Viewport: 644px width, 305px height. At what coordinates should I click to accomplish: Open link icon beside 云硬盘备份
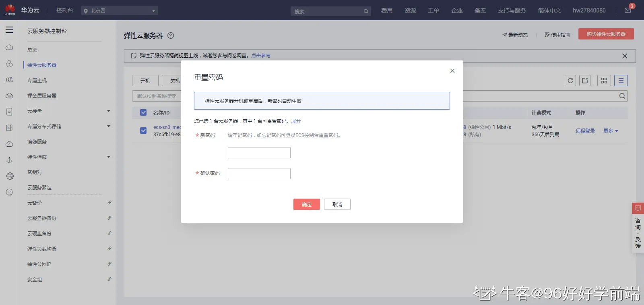point(109,233)
